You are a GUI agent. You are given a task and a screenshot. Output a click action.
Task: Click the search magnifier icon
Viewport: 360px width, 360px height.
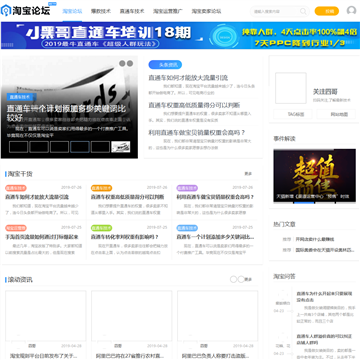click(x=303, y=11)
